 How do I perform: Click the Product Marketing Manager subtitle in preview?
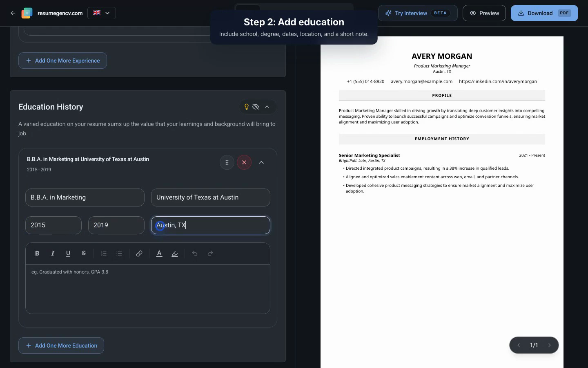[x=442, y=66]
